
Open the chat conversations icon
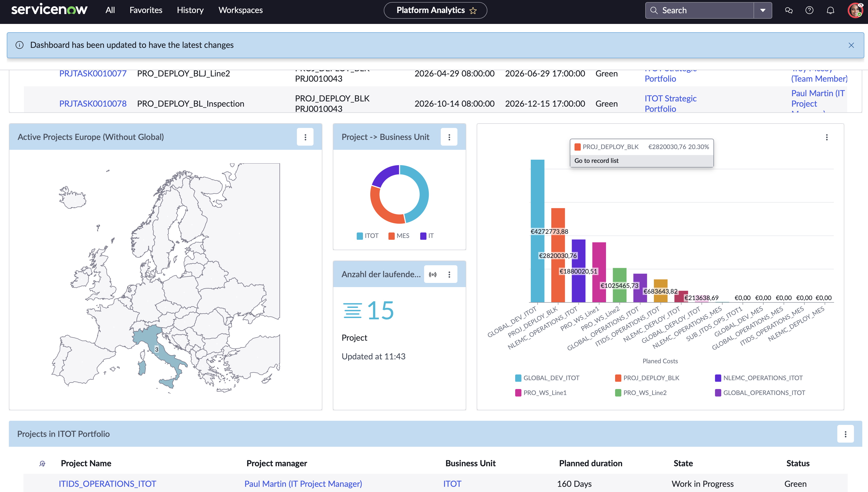[x=789, y=10]
